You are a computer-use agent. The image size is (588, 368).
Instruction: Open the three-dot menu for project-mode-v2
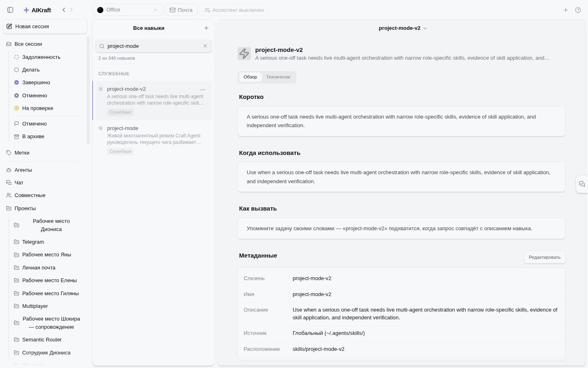pos(203,90)
